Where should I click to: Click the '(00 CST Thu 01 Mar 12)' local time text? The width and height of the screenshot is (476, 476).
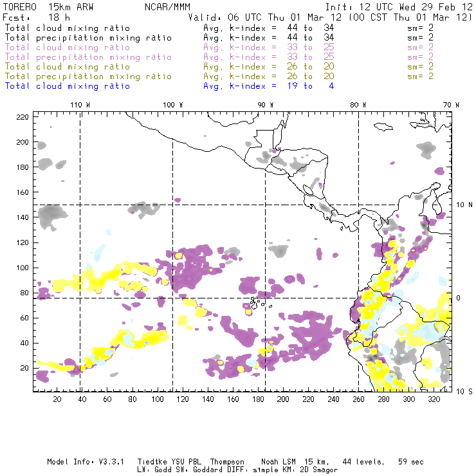[x=410, y=17]
